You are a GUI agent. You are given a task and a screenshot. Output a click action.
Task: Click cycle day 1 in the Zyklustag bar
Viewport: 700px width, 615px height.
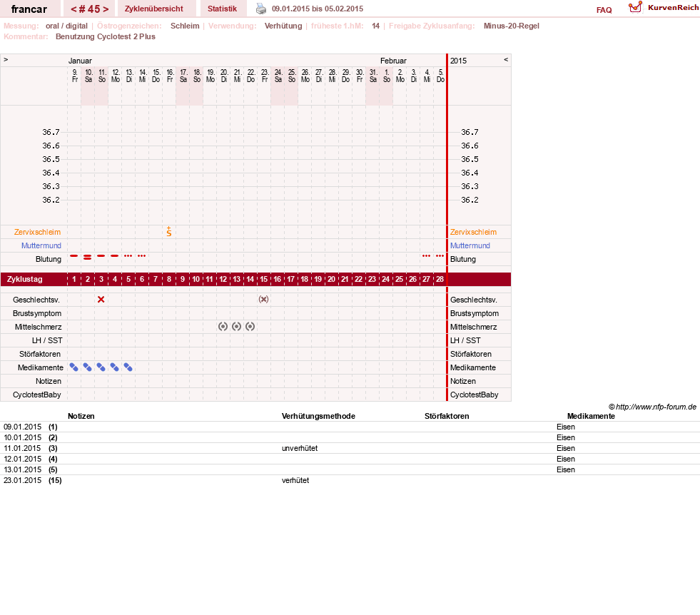coord(73,279)
